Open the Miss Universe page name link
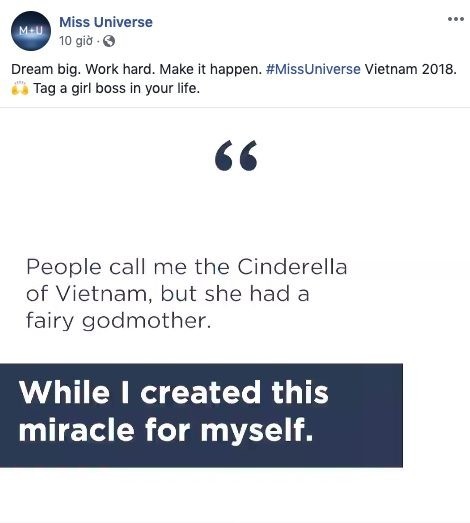The image size is (470, 523). (106, 22)
